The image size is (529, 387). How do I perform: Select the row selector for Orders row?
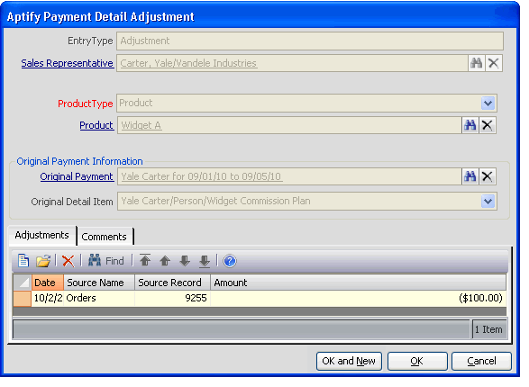point(22,298)
